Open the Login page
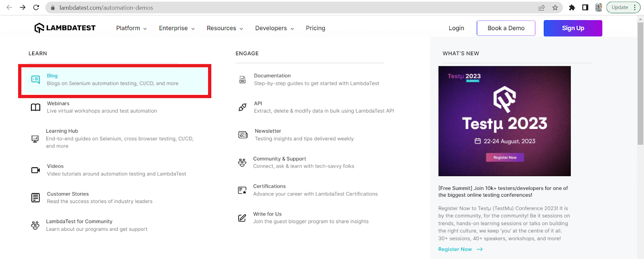This screenshot has height=259, width=644. tap(456, 28)
